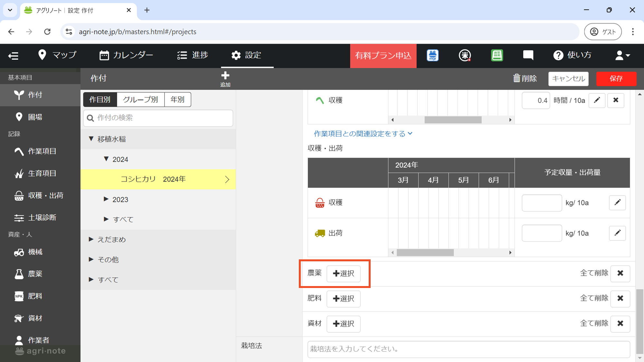644x362 pixels.
Task: Open the カレンダー menu
Action: pyautogui.click(x=126, y=55)
